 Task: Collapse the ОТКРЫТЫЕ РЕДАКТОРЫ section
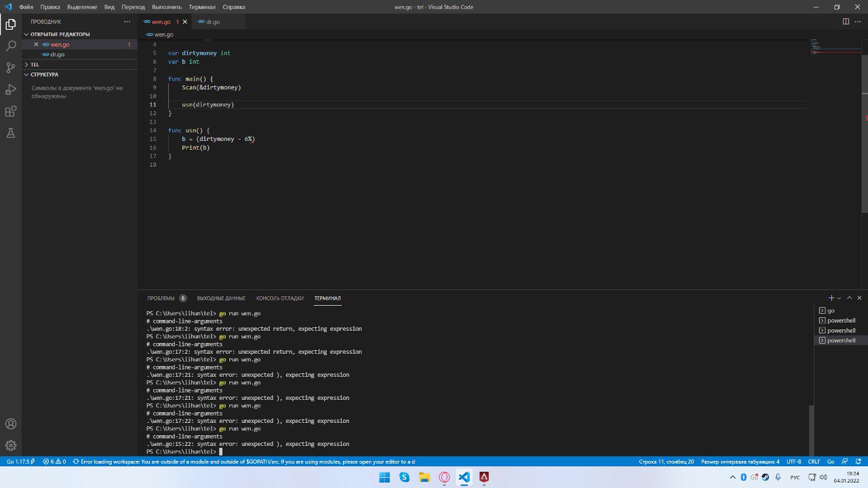point(60,34)
